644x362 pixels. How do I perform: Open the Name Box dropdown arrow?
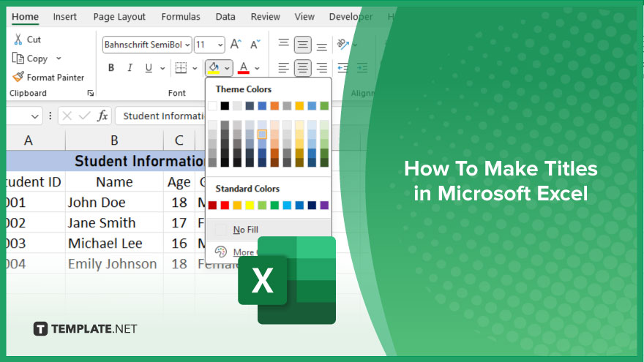[35, 116]
